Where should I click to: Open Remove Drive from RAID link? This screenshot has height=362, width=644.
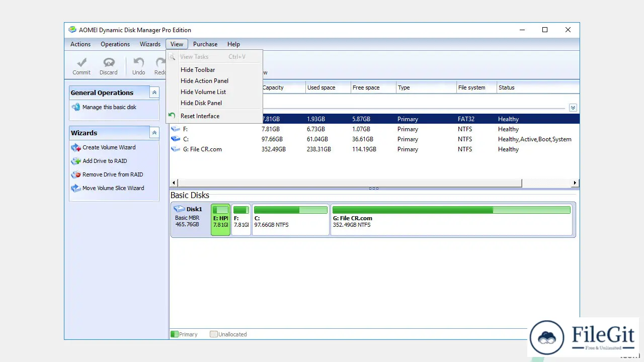click(x=113, y=174)
